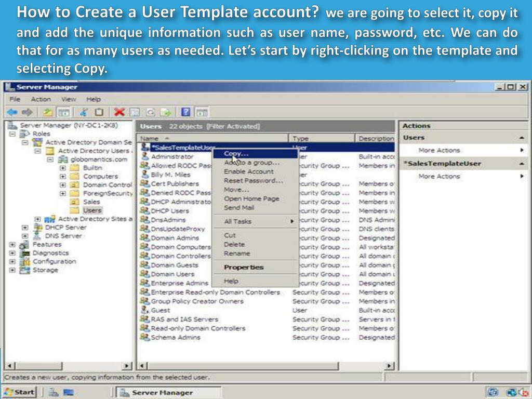The image size is (532, 399).
Task: Sort list by Name column header
Action: click(212, 138)
